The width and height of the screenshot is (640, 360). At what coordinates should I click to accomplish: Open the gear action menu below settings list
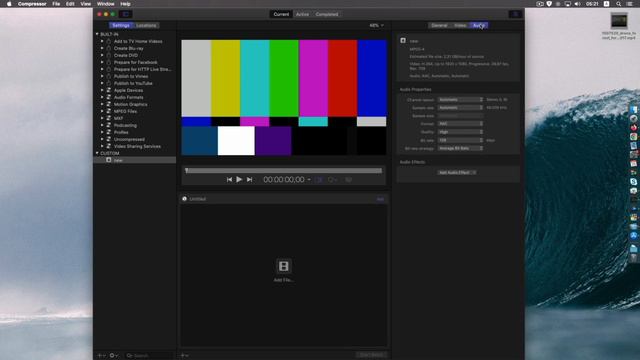[114, 356]
